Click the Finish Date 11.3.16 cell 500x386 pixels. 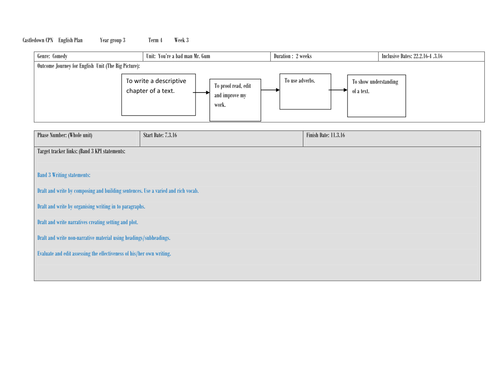point(392,138)
